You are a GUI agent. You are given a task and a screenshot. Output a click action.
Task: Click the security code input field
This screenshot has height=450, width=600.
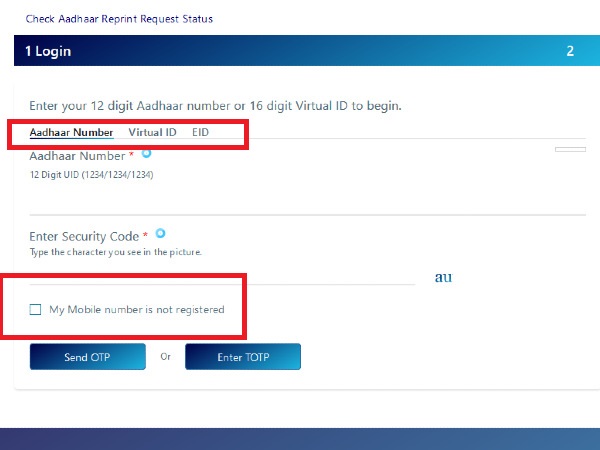220,273
